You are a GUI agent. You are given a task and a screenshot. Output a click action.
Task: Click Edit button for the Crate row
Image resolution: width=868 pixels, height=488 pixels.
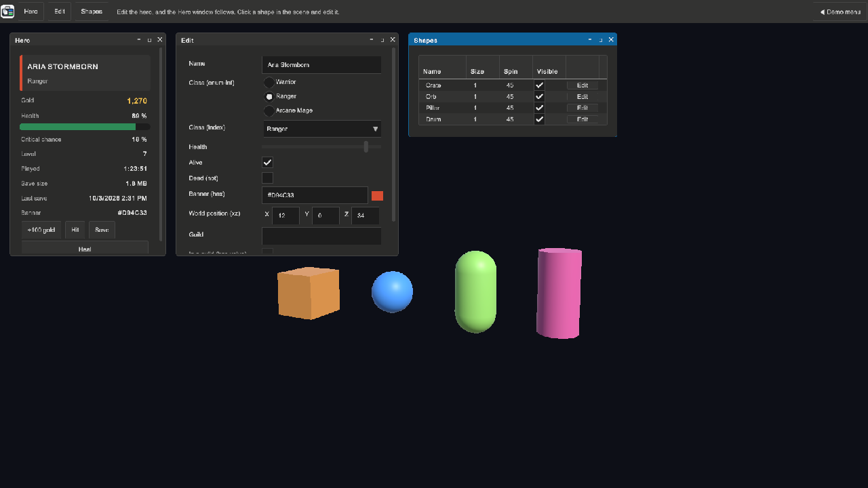[583, 85]
